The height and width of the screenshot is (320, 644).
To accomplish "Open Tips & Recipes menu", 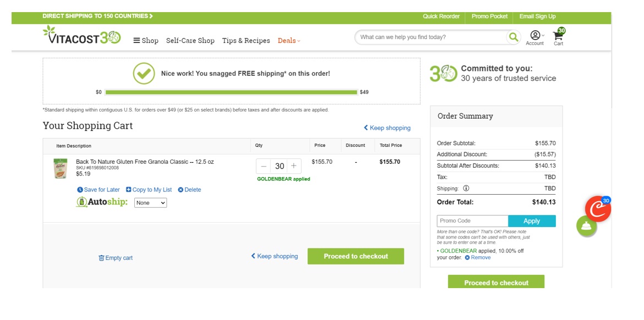I will click(x=246, y=41).
